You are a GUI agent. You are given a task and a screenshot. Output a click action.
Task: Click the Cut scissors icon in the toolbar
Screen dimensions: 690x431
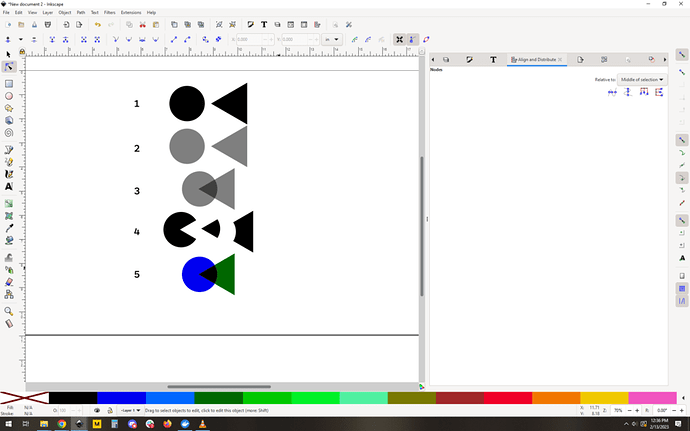point(143,24)
